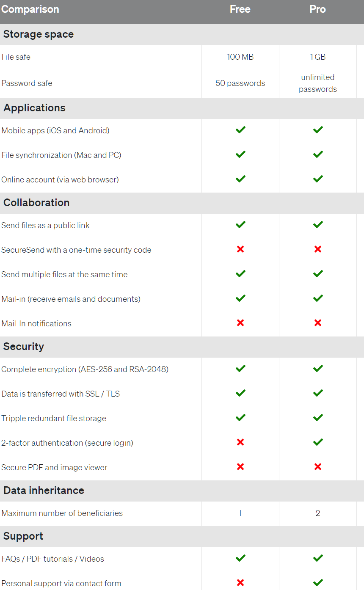Viewport: 364px width, 590px height.
Task: Click the Pro green check for 2-factor authentication
Action: coord(318,442)
